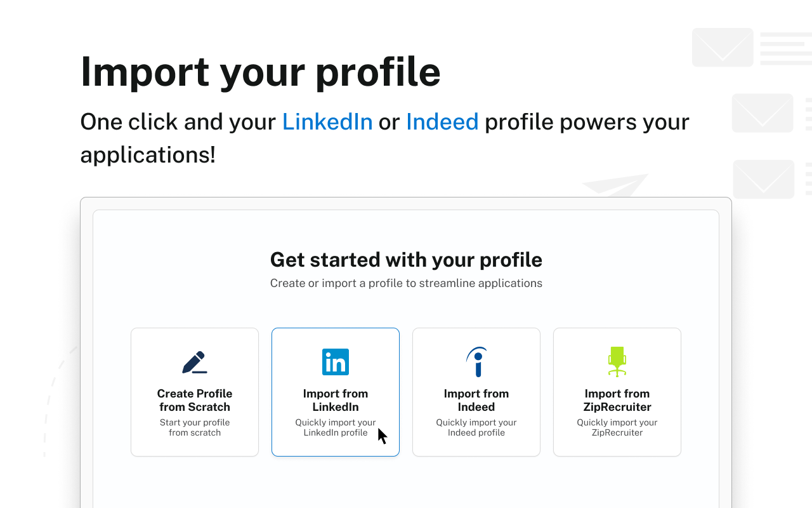This screenshot has width=812, height=508.
Task: Click "Quickly import your ZipRecruiter" description text
Action: tap(617, 427)
